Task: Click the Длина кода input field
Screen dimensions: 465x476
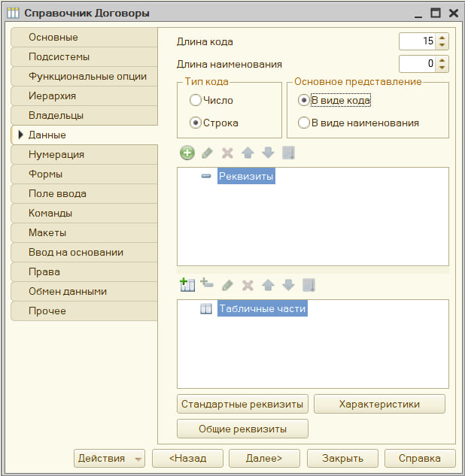Action: point(418,41)
